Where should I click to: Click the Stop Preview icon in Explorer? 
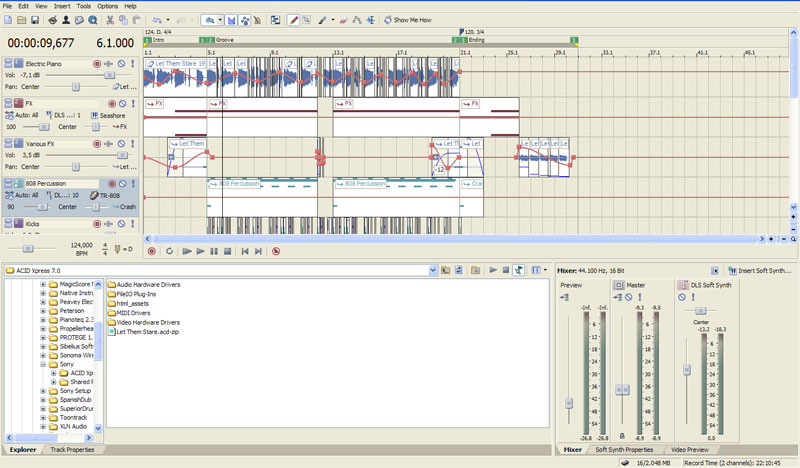pyautogui.click(x=506, y=270)
